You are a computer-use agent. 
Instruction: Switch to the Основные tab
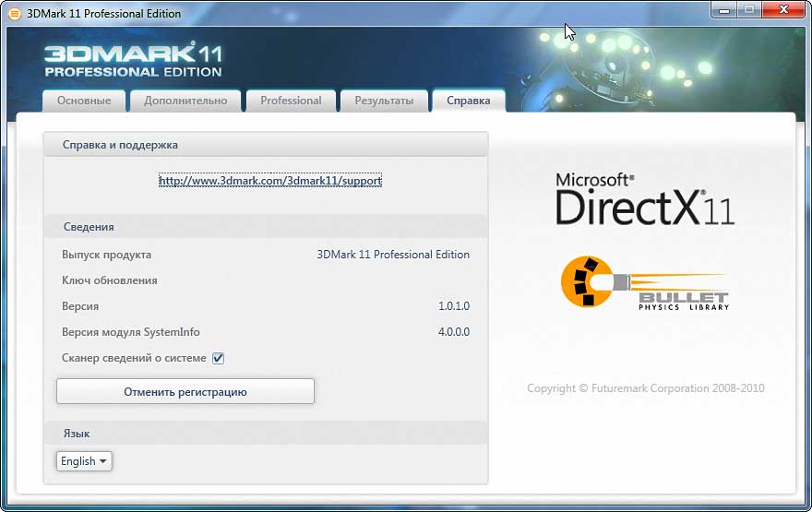[x=84, y=101]
